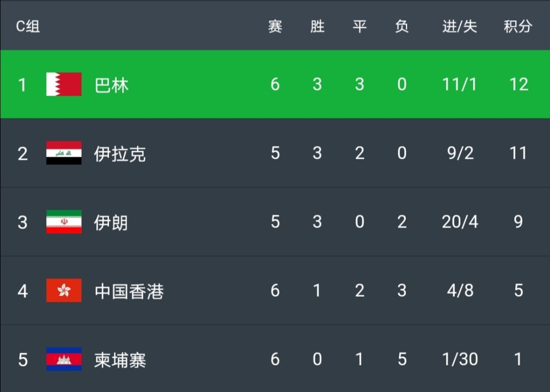Click the C组 group header
The height and width of the screenshot is (392, 550).
tap(28, 26)
